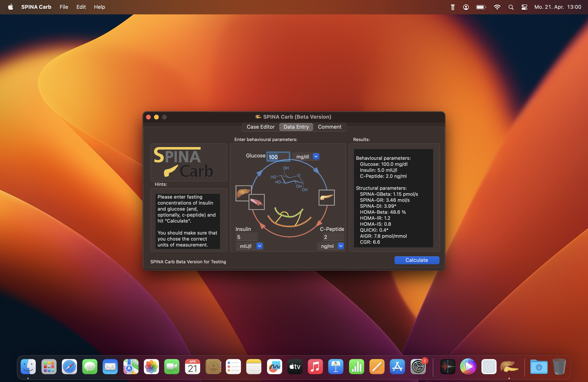
Task: Expand the C-Peptide ng/ml unit dropdown
Action: point(341,246)
